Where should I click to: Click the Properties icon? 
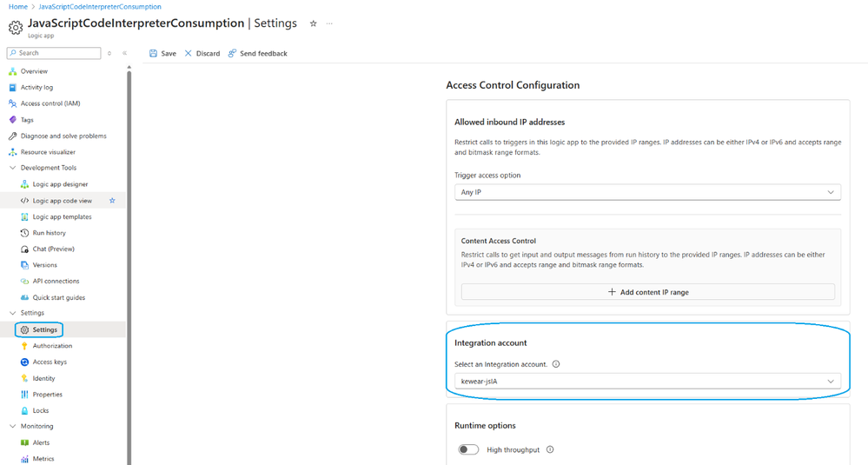tap(24, 395)
